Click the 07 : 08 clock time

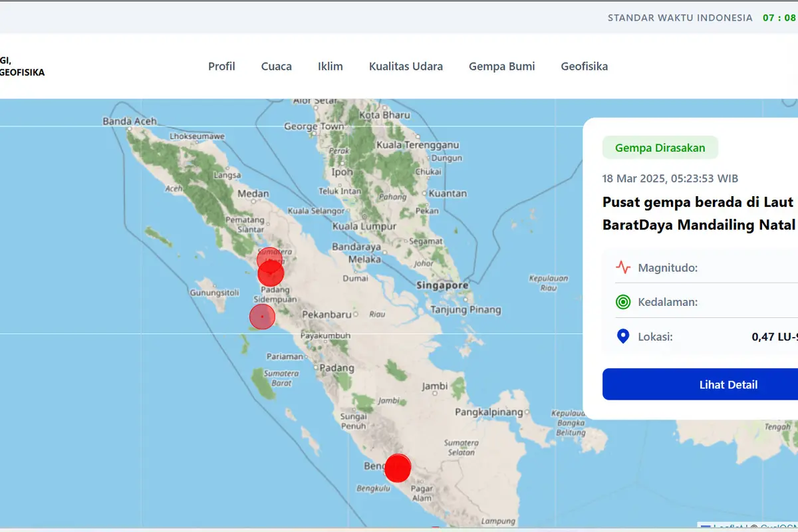[779, 18]
